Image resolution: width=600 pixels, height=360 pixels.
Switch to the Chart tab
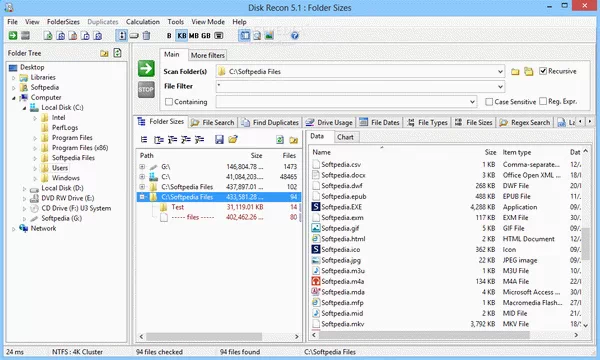tap(345, 137)
